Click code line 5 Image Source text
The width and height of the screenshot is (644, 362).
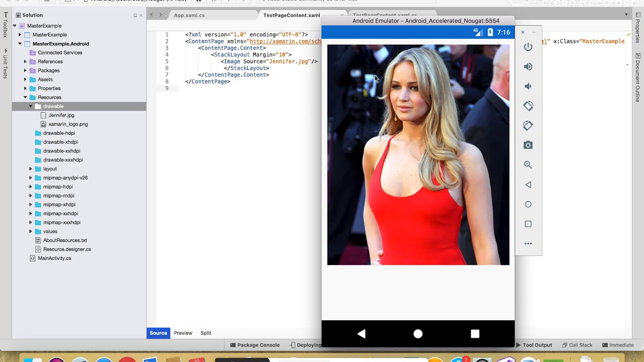pyautogui.click(x=269, y=61)
